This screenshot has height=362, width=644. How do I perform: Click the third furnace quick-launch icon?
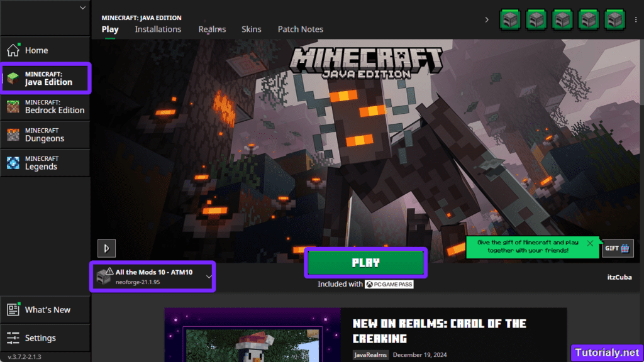(x=562, y=19)
